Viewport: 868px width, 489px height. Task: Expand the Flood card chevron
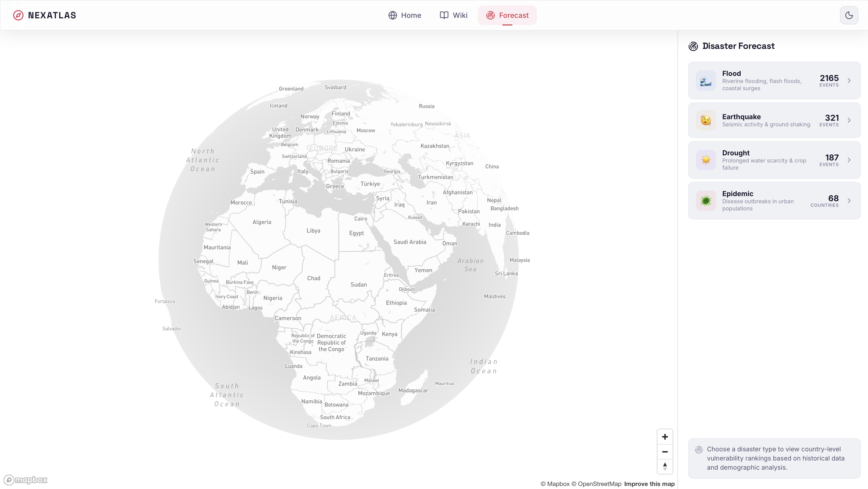(x=849, y=80)
